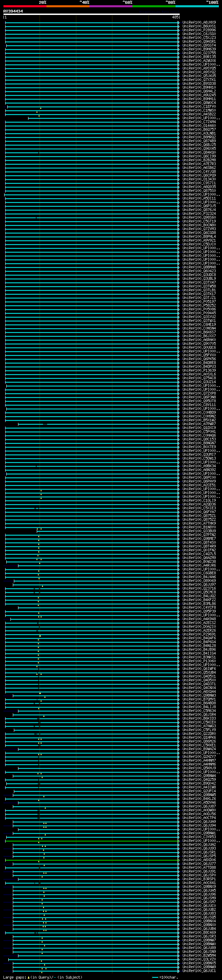Image resolution: width=222 pixels, height=980 pixels.
Task: Click the UniRef100_A7THK9 entry
Action: tap(199, 524)
